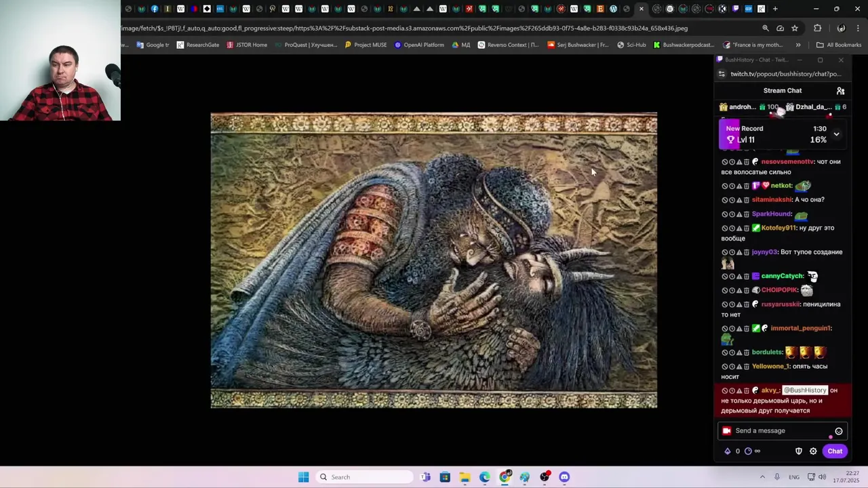Click the ENG language indicator

tap(794, 477)
